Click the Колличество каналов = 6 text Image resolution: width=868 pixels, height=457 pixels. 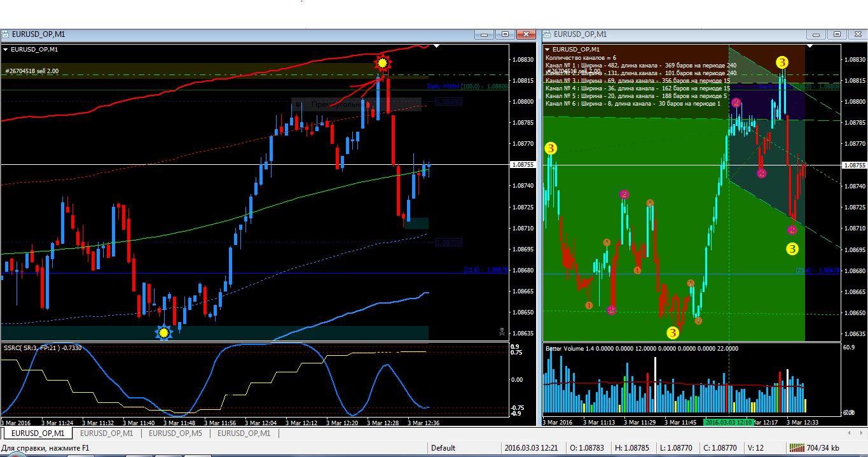pos(581,57)
